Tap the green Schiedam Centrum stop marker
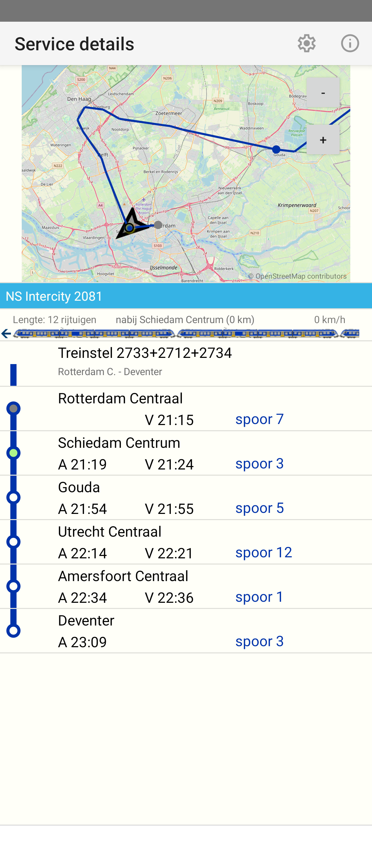The image size is (372, 868). (x=13, y=453)
